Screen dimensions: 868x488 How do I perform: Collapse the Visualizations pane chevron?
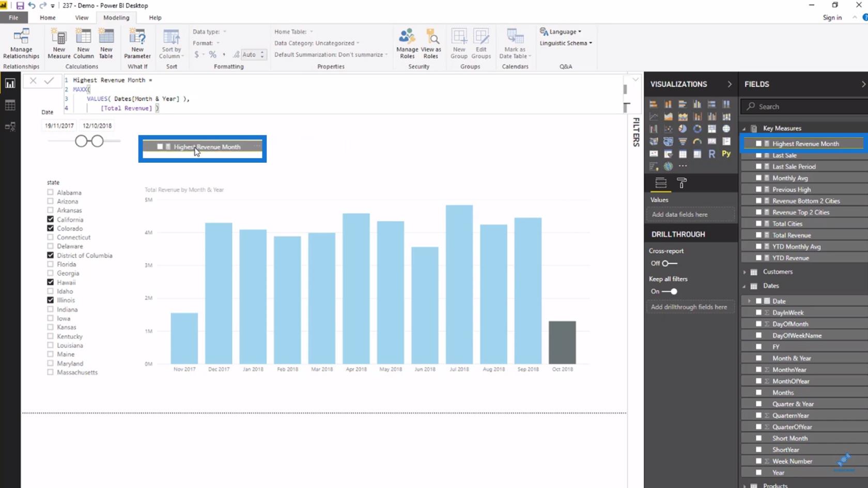coord(730,84)
